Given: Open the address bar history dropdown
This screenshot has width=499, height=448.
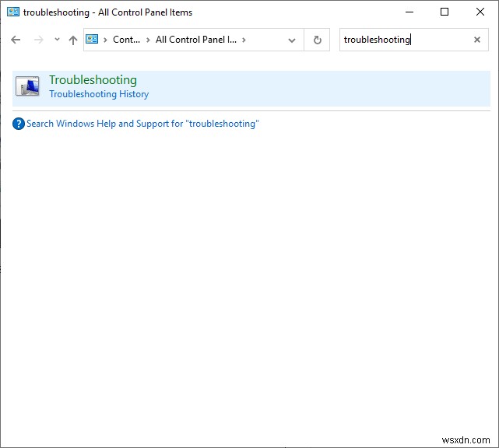Looking at the screenshot, I should click(x=291, y=40).
